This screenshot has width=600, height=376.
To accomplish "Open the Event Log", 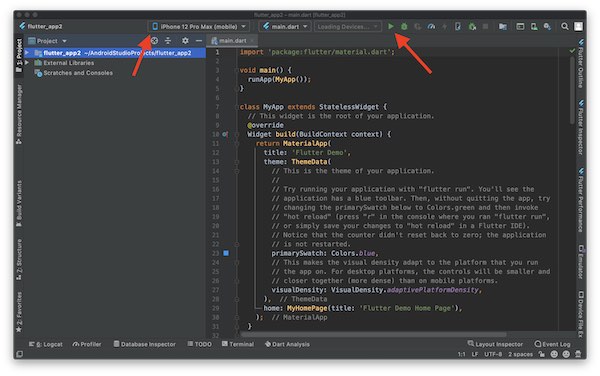I will [552, 344].
